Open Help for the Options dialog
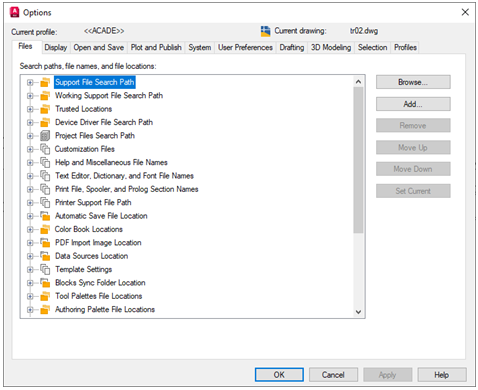Image resolution: width=478 pixels, height=390 pixels. (442, 375)
